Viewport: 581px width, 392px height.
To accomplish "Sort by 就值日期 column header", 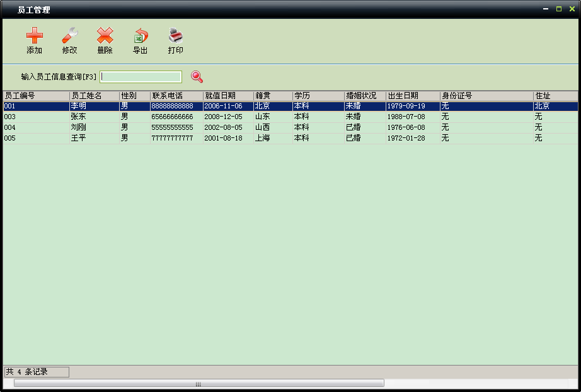I will point(228,96).
